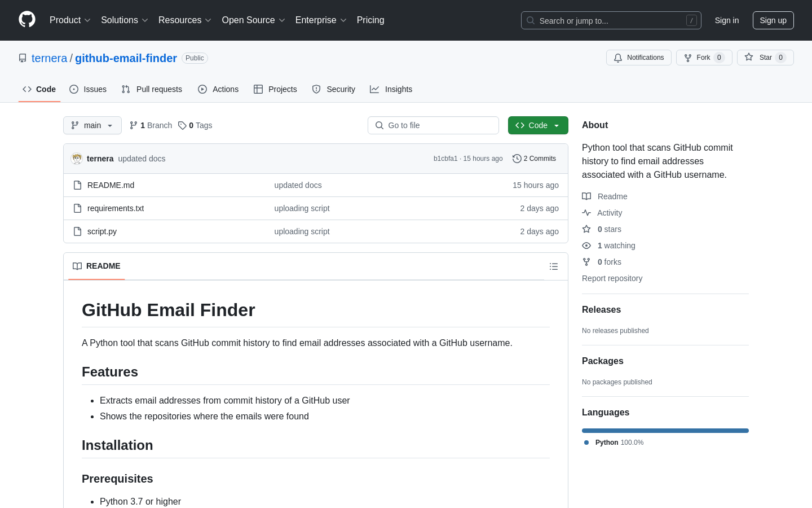
Task: View the 1 Branch list
Action: (x=151, y=125)
